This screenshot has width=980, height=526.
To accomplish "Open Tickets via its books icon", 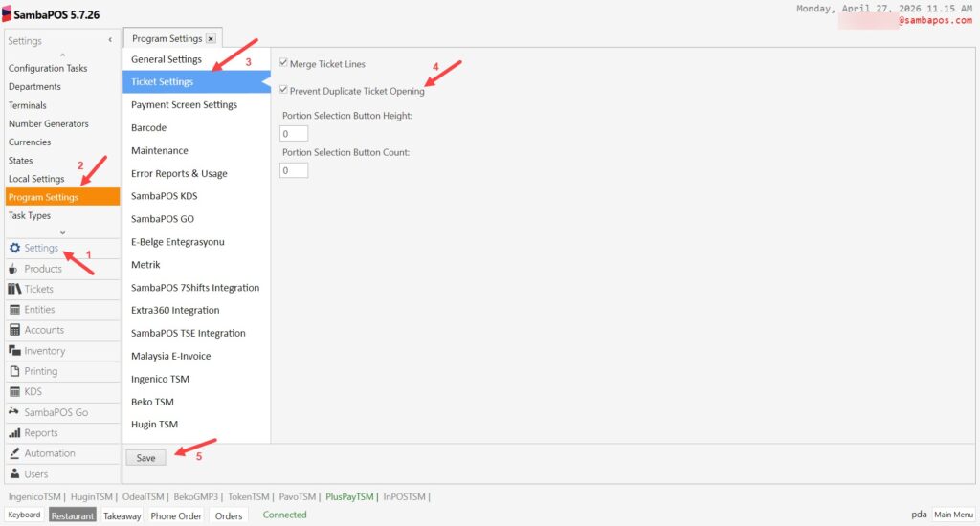I will tap(14, 289).
